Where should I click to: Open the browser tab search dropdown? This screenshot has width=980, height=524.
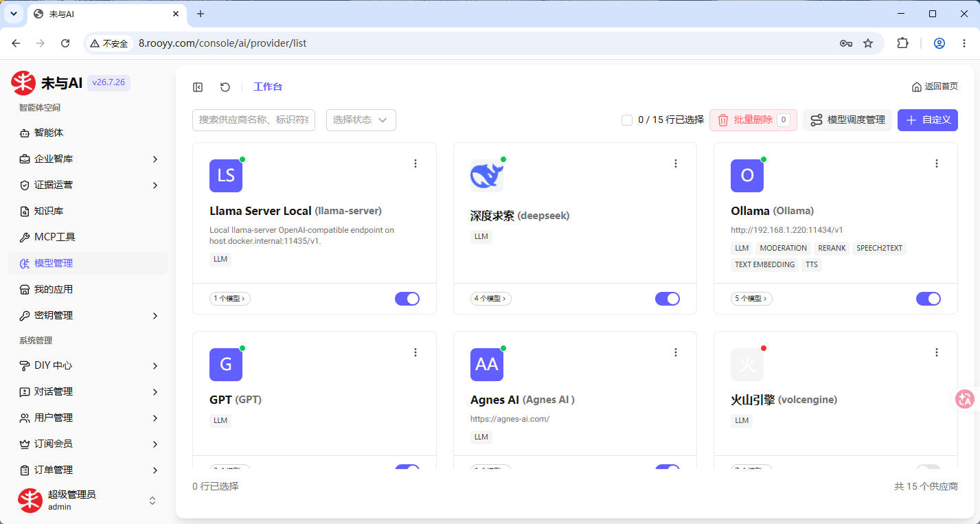(x=14, y=14)
